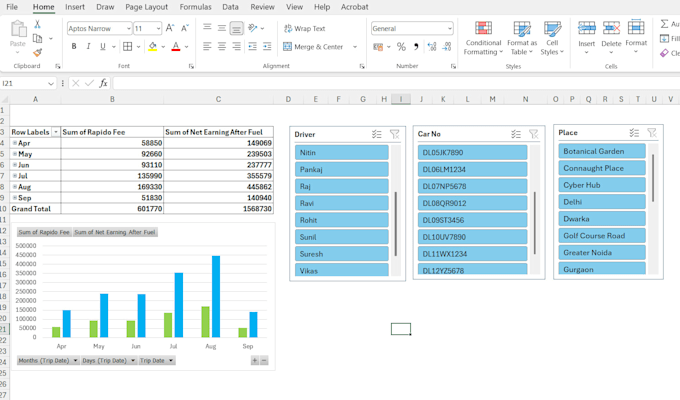Increase indent icon
The width and height of the screenshot is (680, 400).
click(x=267, y=46)
